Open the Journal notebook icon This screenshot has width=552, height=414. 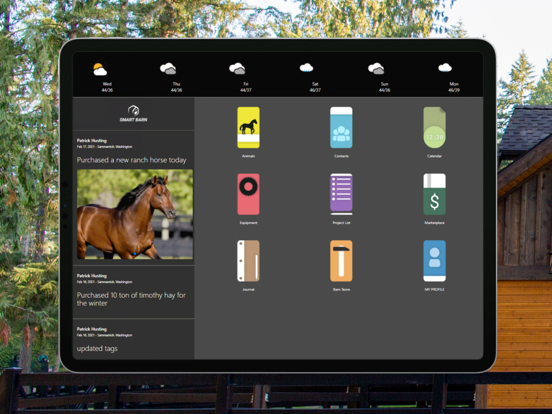tap(248, 261)
